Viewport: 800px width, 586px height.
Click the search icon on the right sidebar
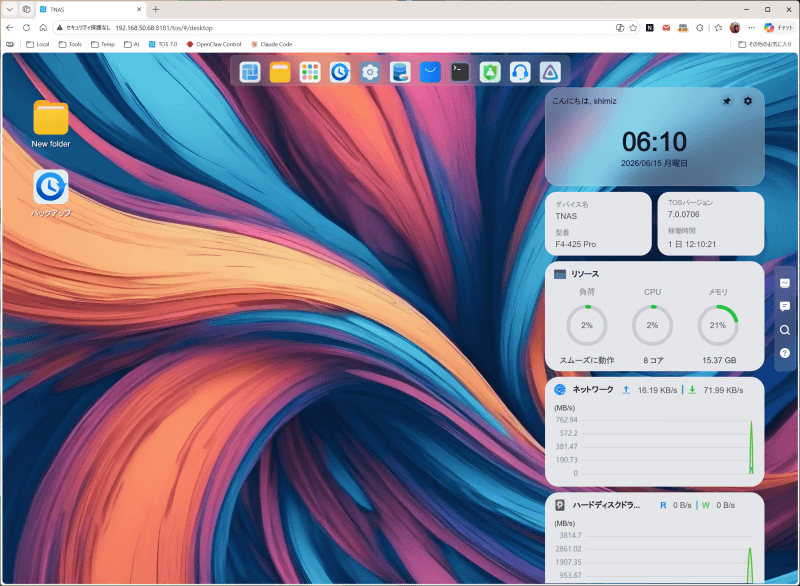click(785, 330)
